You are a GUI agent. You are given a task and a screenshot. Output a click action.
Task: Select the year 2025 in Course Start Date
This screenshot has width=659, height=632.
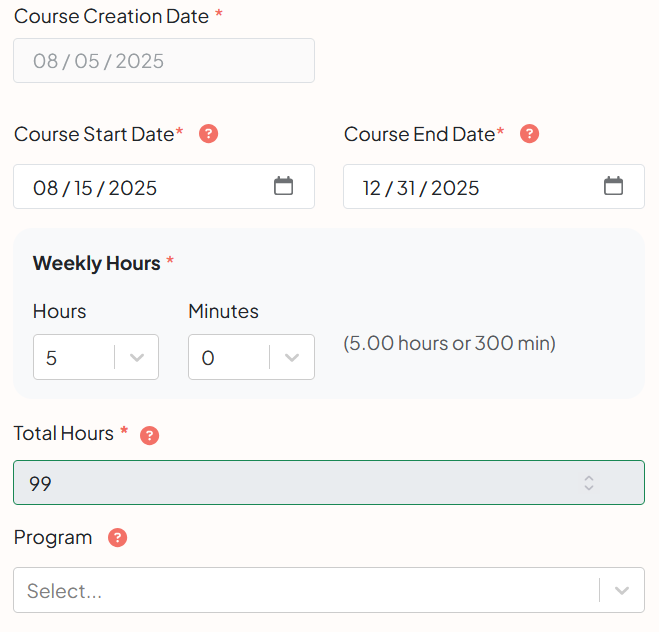coord(133,188)
